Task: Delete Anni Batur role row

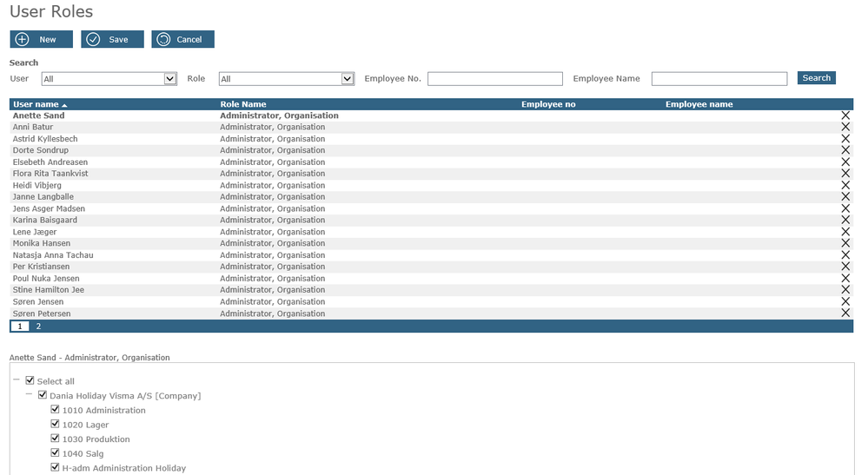Action: coord(845,127)
